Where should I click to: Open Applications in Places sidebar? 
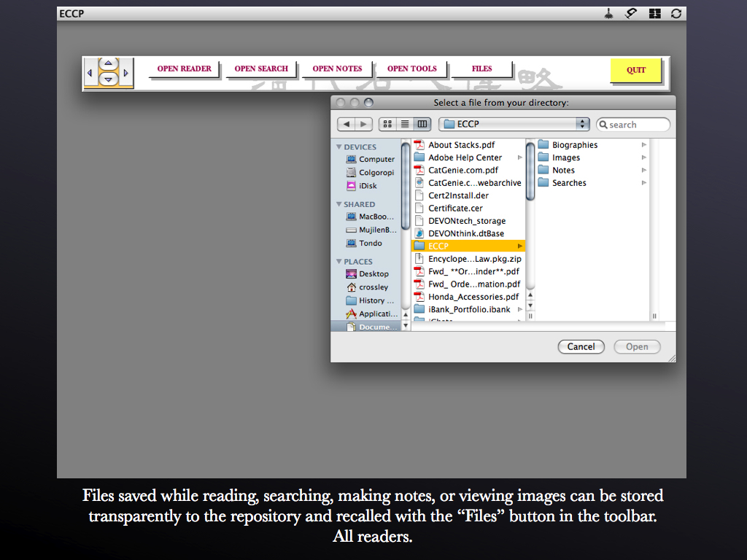(371, 314)
